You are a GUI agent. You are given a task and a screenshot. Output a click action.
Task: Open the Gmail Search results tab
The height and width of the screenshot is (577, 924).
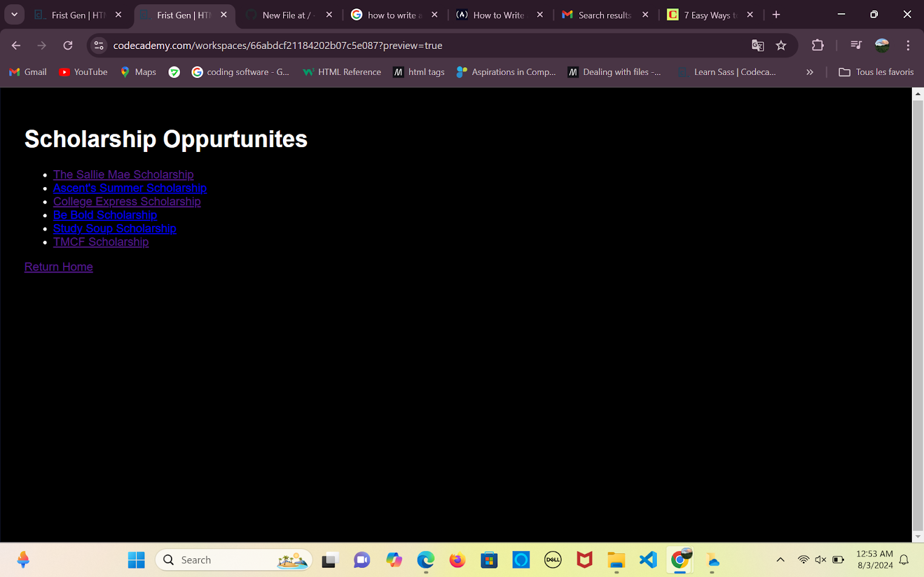point(606,15)
